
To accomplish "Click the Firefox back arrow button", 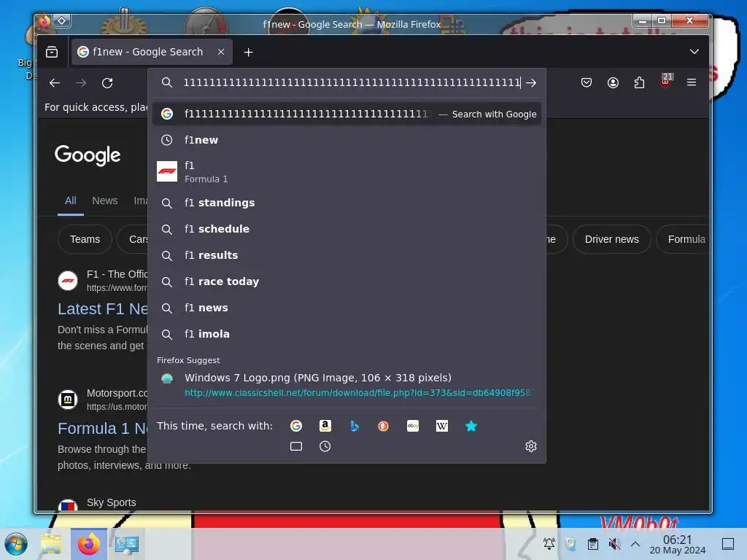I will pos(55,83).
